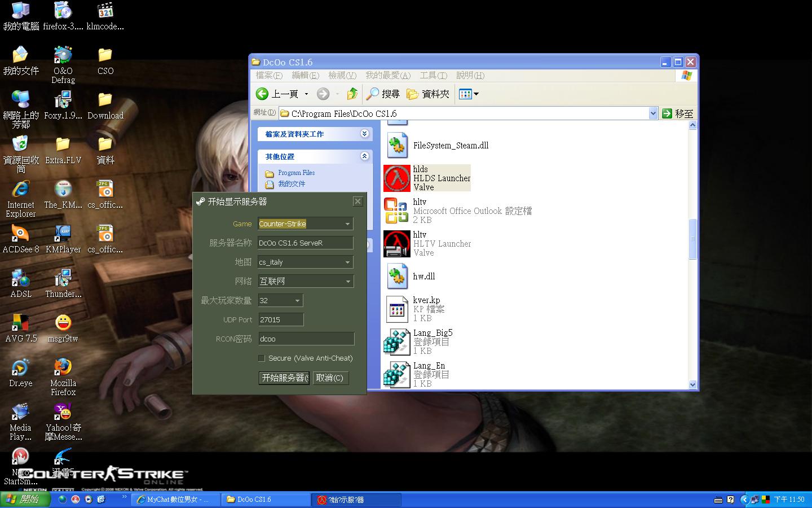
Task: Click the scrollbar up arrow in explorer
Action: [x=692, y=125]
